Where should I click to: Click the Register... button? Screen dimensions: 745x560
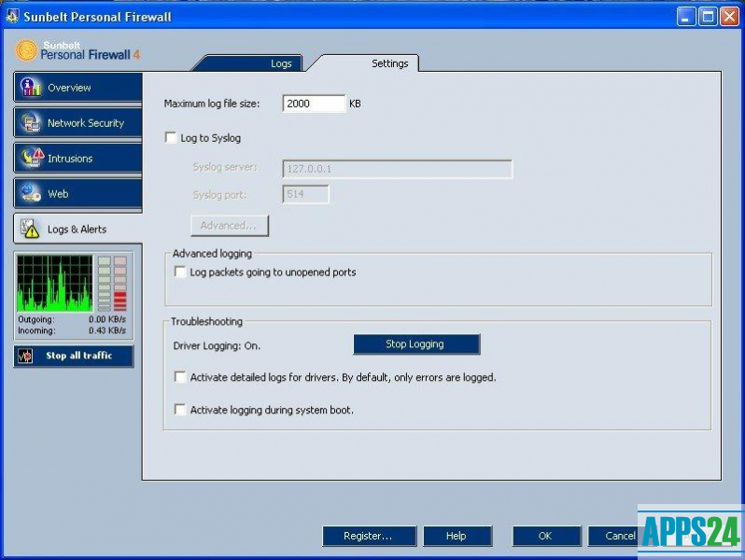point(368,536)
